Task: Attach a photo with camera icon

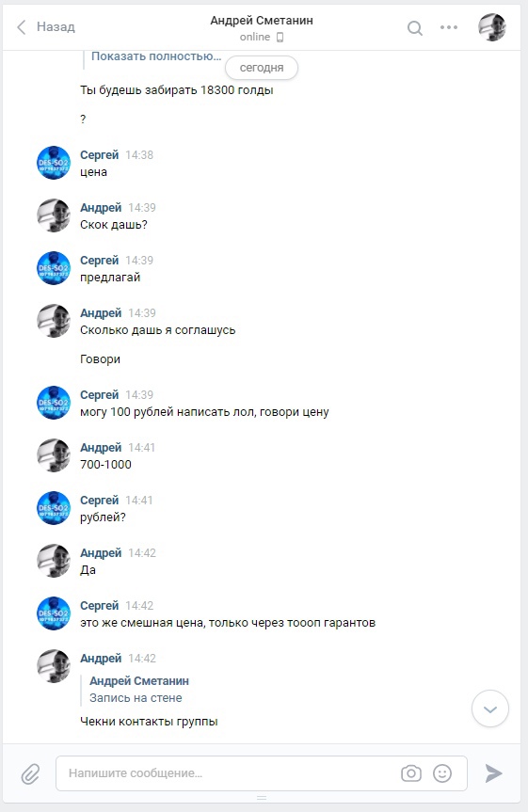Action: click(x=411, y=773)
